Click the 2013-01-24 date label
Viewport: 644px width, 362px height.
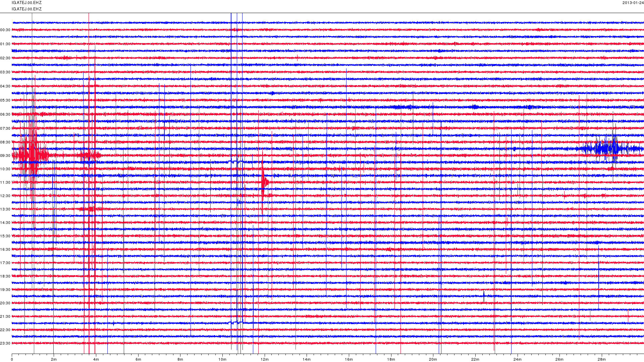point(633,3)
